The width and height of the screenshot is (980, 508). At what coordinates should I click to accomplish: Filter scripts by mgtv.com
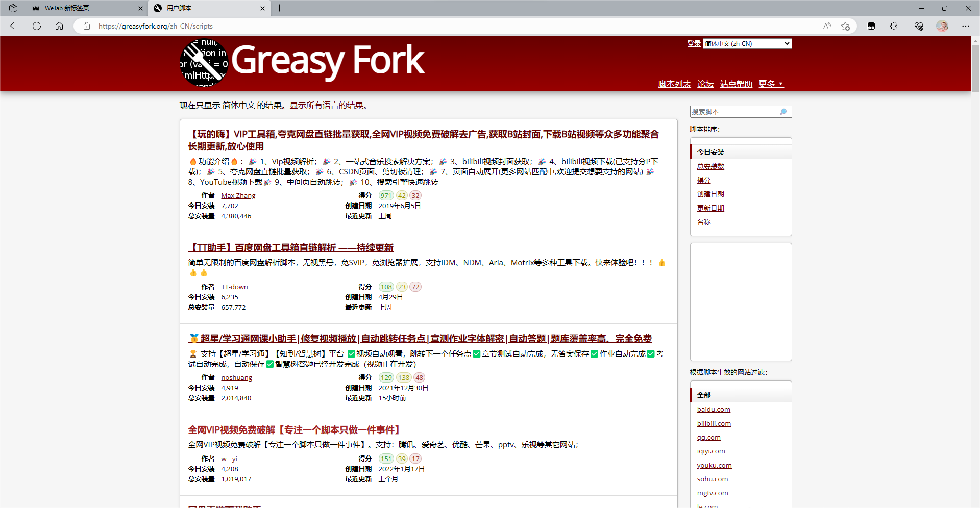tap(713, 493)
